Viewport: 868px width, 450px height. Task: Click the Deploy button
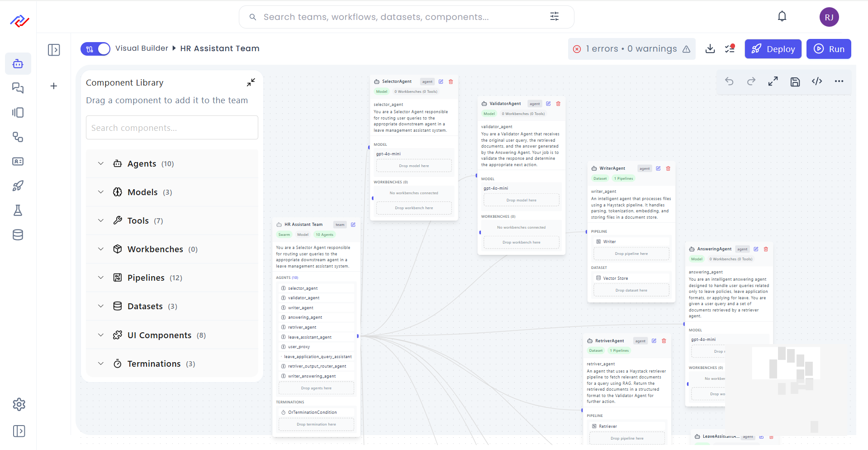(x=773, y=49)
